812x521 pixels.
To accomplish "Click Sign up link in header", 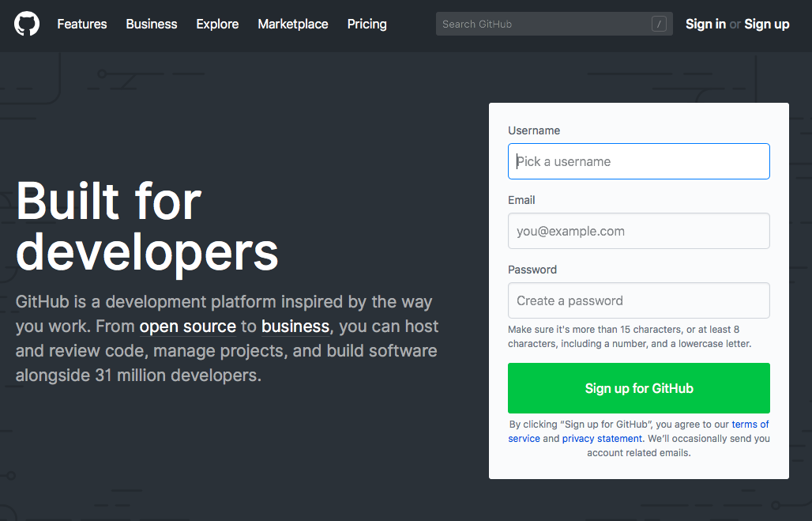I will tap(767, 24).
